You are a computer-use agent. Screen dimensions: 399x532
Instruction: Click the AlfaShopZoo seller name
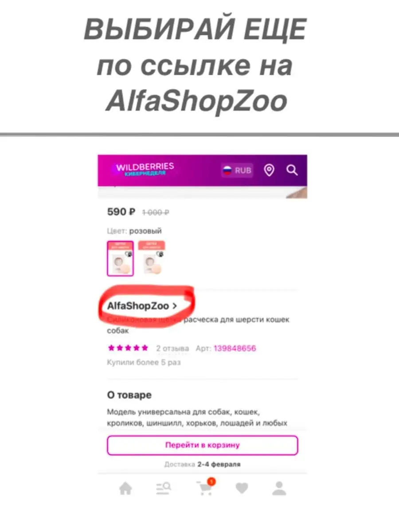click(138, 306)
